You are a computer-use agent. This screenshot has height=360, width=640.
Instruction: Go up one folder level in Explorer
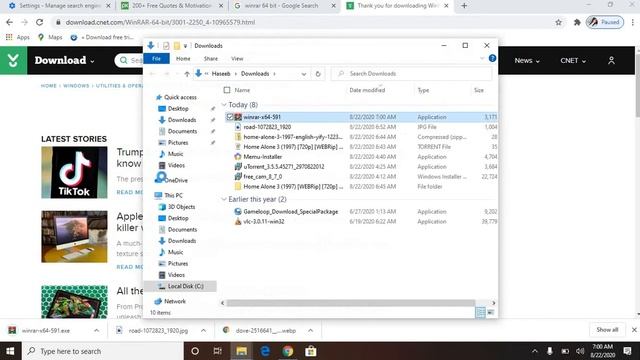187,74
